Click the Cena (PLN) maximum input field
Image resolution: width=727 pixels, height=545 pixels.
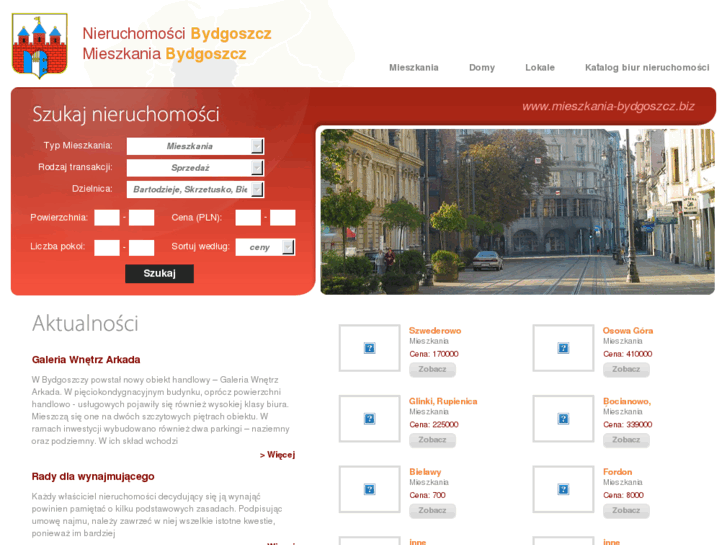coord(283,218)
